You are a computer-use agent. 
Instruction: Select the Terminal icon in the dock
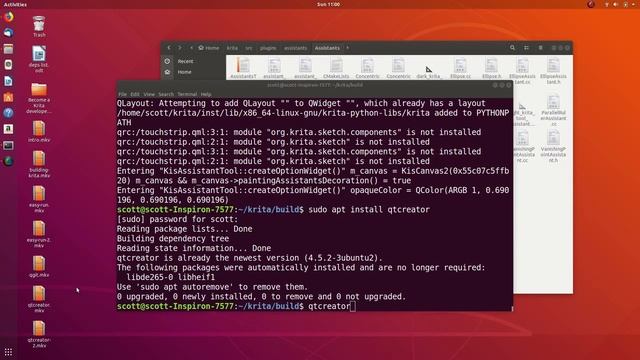(x=8, y=145)
